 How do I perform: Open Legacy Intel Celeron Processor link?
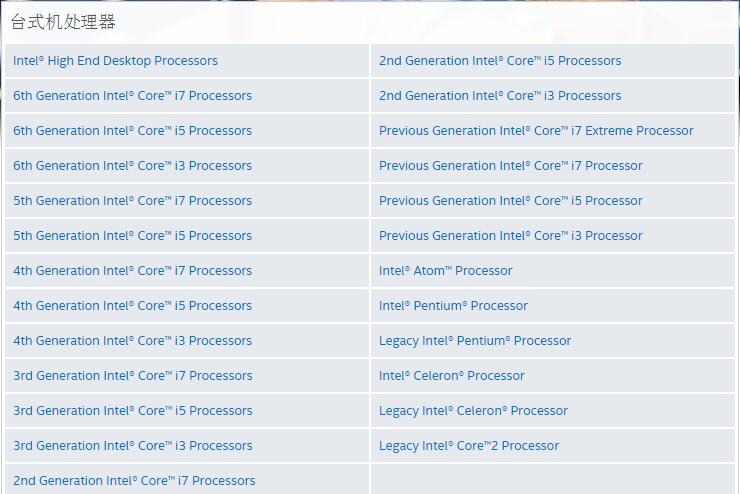(473, 410)
